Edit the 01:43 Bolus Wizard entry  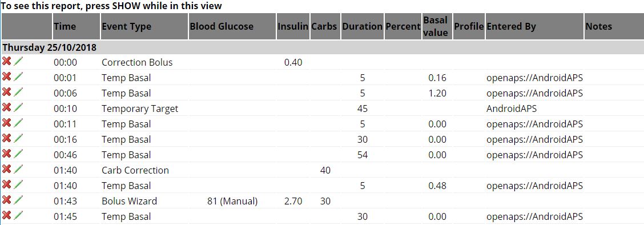18,199
